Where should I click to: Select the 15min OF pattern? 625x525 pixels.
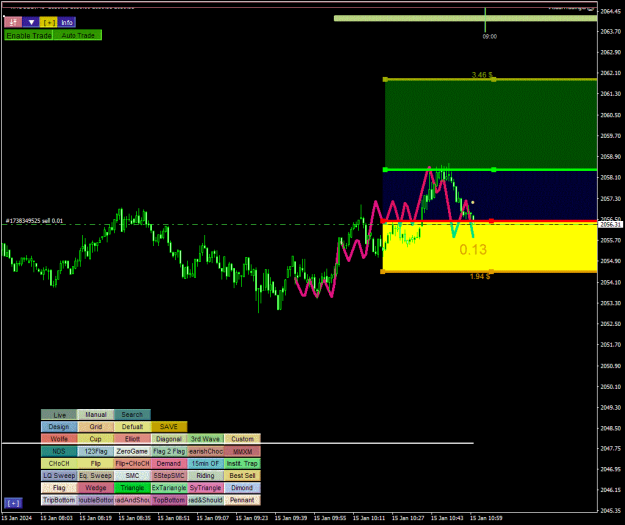pos(205,463)
